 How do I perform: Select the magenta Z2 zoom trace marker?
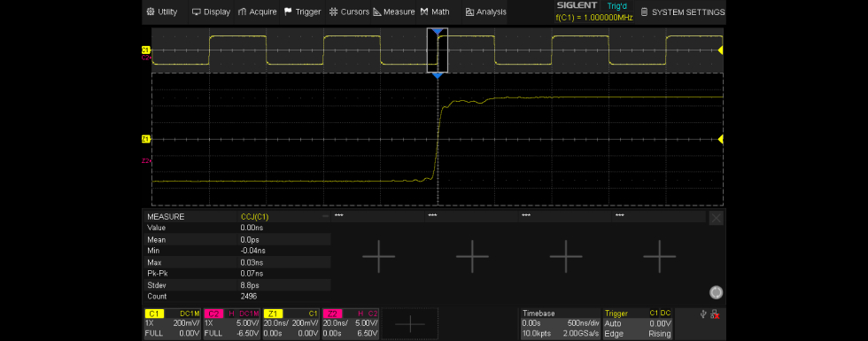click(146, 160)
